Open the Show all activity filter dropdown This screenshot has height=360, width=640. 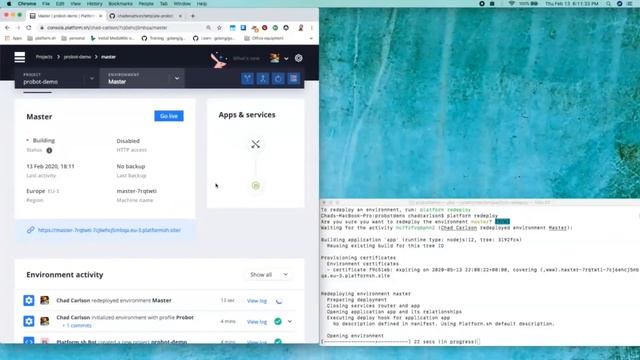269,275
